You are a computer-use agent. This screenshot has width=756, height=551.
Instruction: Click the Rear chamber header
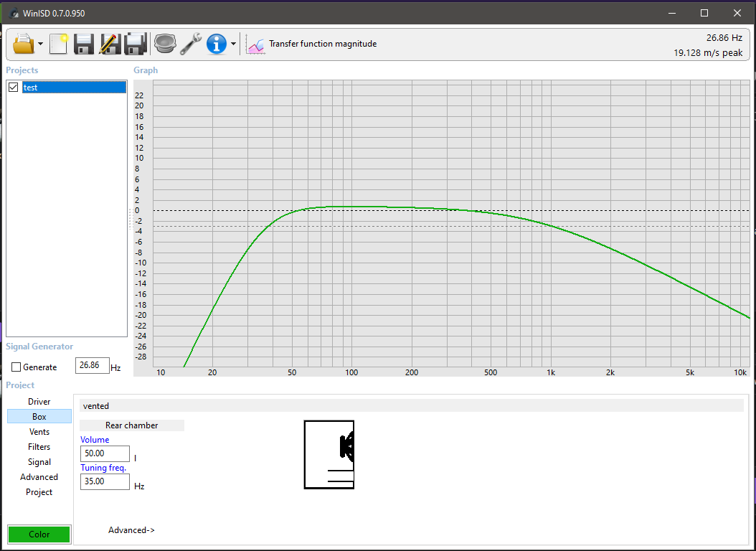tap(132, 425)
